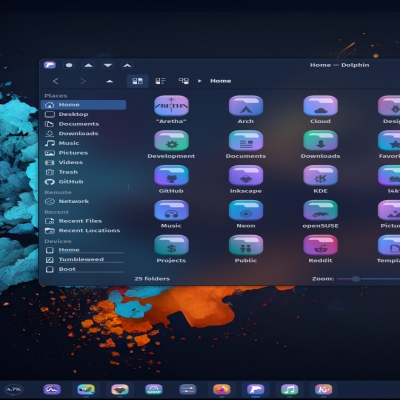This screenshot has height=400, width=400.
Task: Click the Devices section header
Action: (x=58, y=241)
